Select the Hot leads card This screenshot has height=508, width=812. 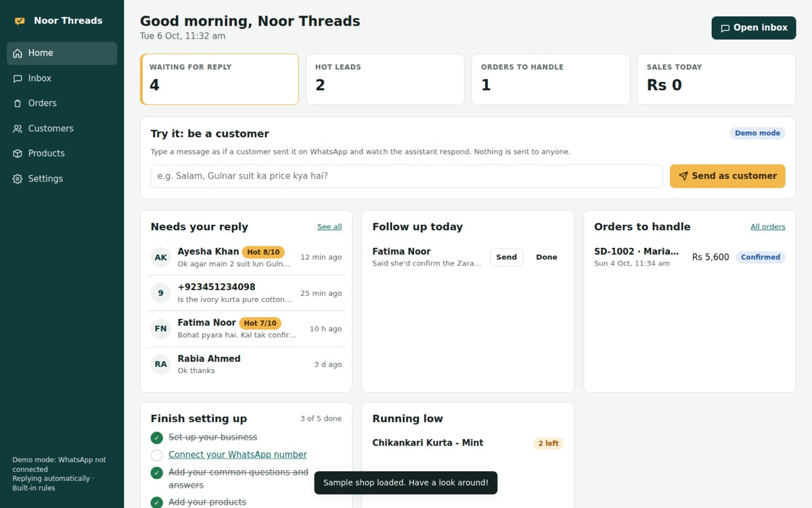[385, 79]
